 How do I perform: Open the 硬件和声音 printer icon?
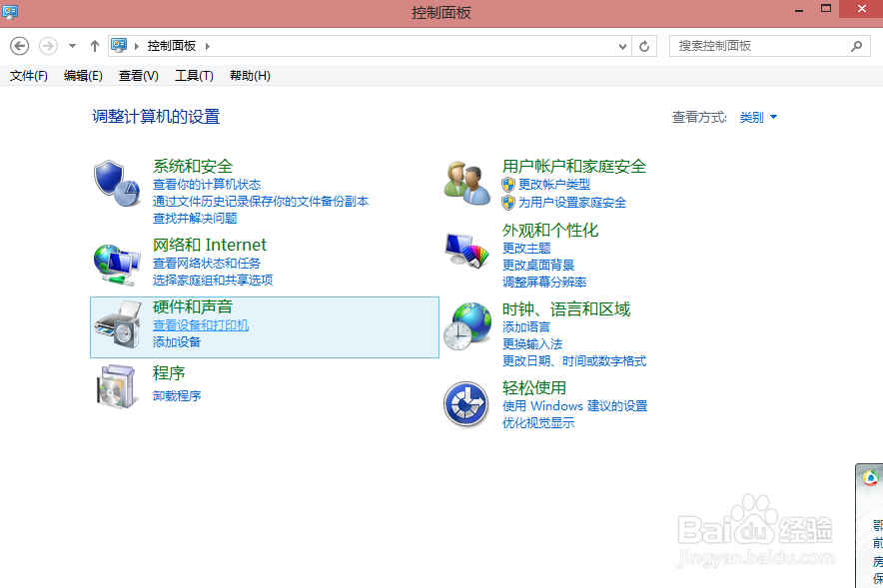[118, 324]
